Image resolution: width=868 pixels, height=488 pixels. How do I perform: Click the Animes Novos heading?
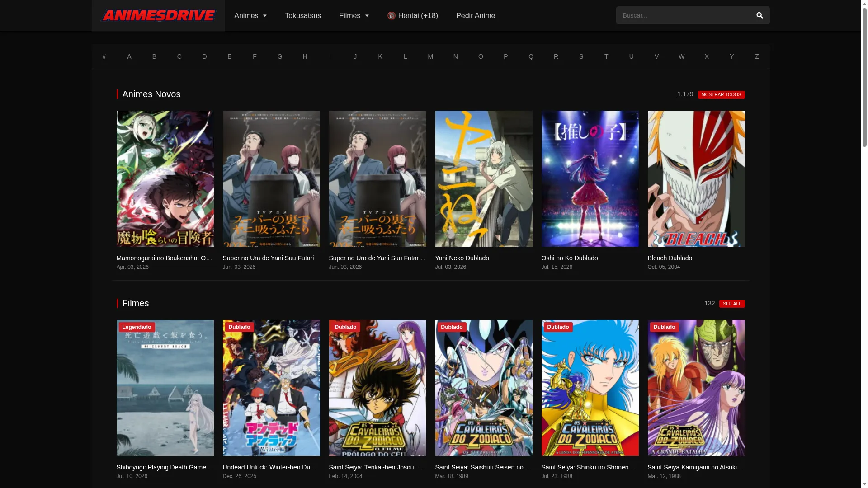pos(151,94)
